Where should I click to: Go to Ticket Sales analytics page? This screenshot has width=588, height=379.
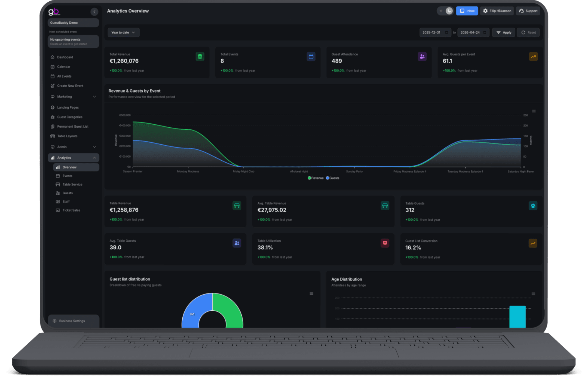point(71,210)
